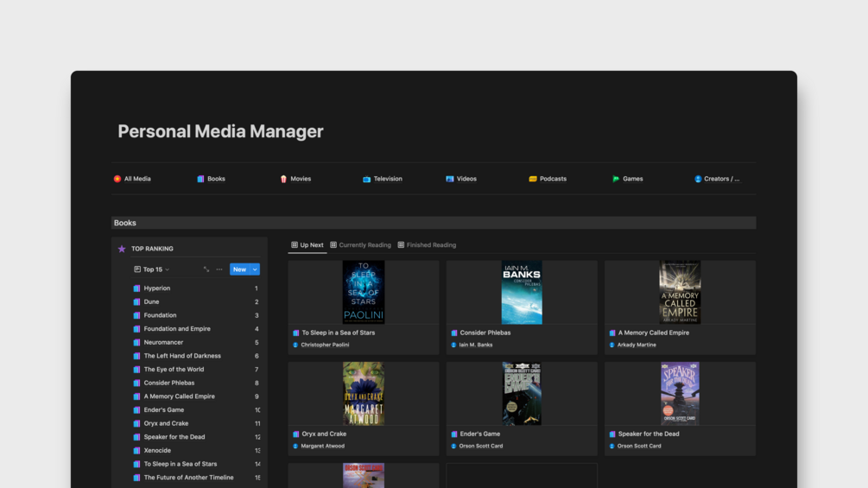Viewport: 868px width, 488px height.
Task: Click the red All Media icon
Action: [117, 179]
